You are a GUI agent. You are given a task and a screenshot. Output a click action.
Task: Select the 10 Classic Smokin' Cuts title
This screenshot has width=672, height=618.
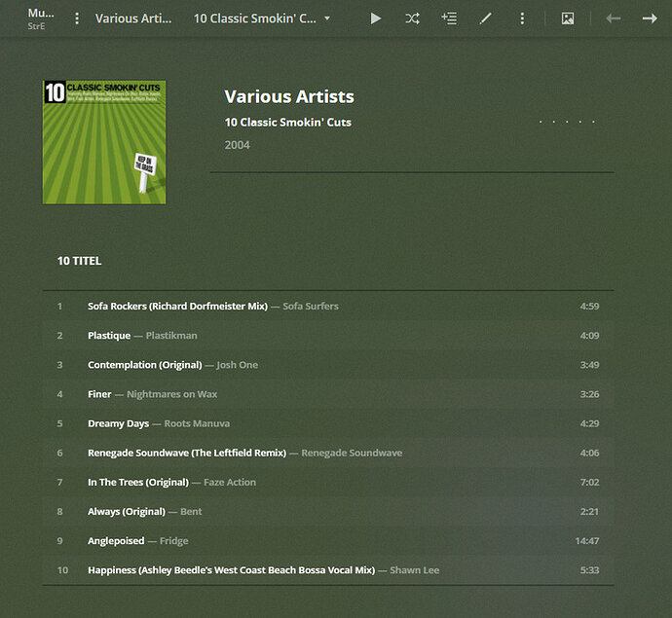pyautogui.click(x=288, y=123)
